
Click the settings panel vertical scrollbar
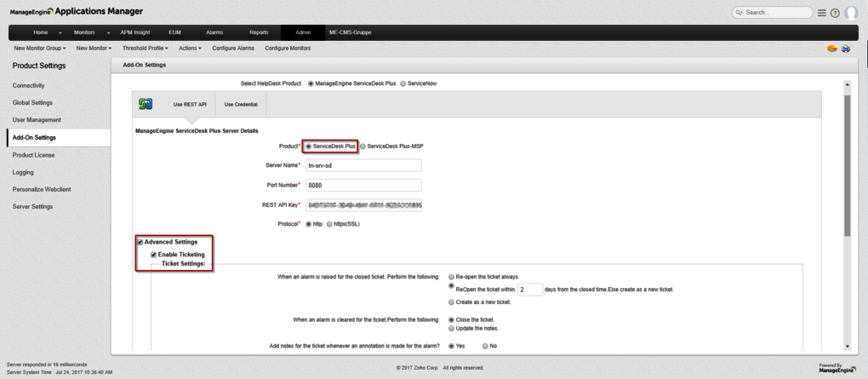(847, 164)
